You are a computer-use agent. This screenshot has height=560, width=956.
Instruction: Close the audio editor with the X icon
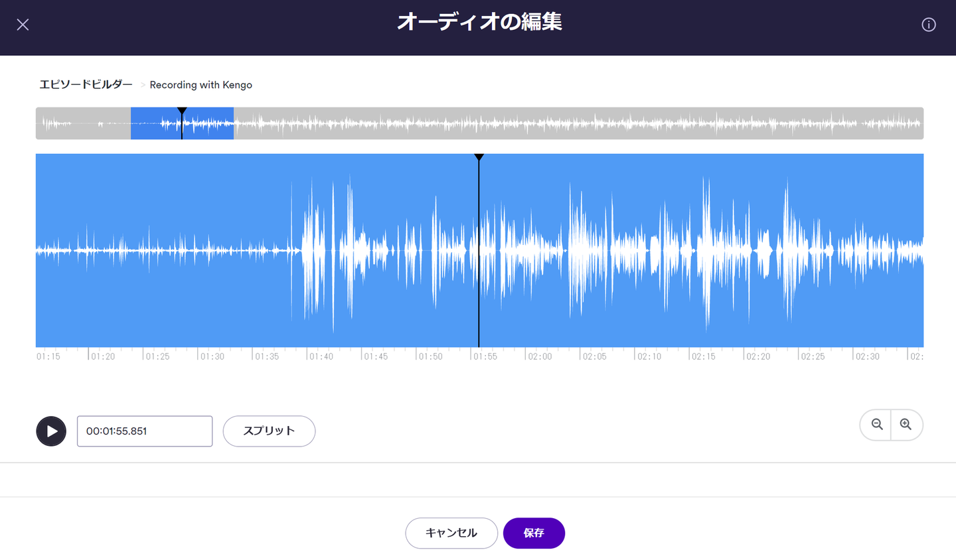[x=23, y=25]
